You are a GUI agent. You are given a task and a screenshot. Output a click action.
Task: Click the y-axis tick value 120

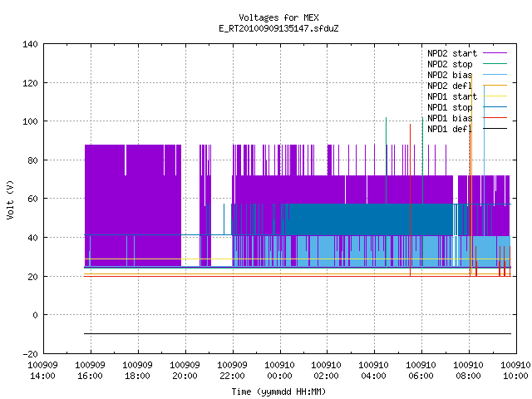coord(30,83)
